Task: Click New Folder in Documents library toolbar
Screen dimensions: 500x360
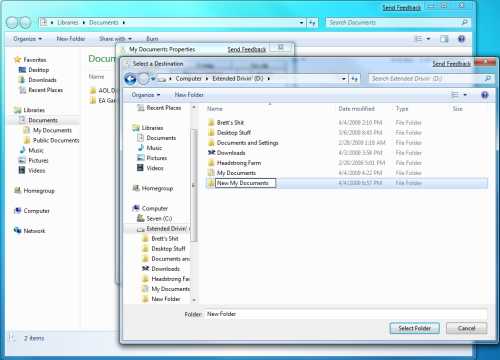Action: click(71, 39)
